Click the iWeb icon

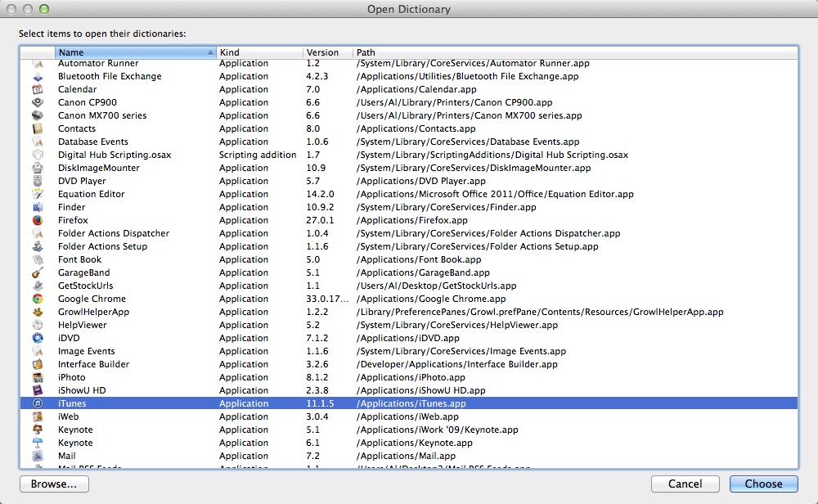click(38, 417)
